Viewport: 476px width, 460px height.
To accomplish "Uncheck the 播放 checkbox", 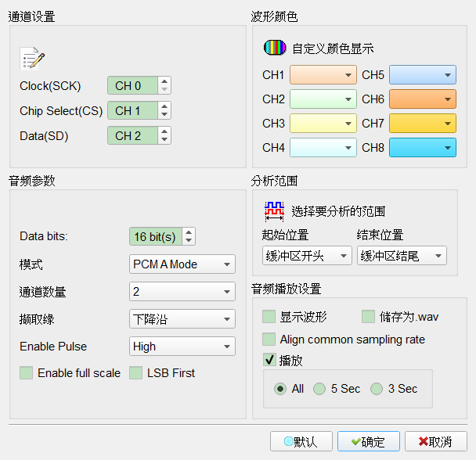I will click(x=269, y=360).
